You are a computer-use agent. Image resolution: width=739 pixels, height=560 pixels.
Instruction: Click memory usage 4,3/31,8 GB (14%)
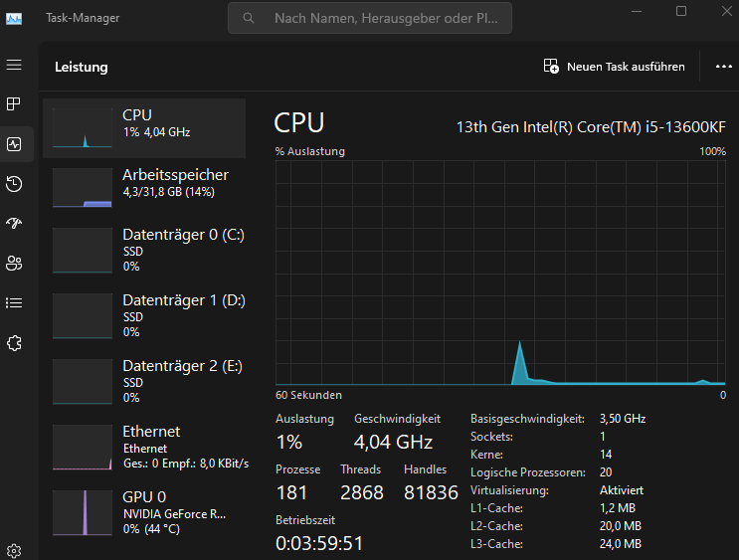coord(169,192)
